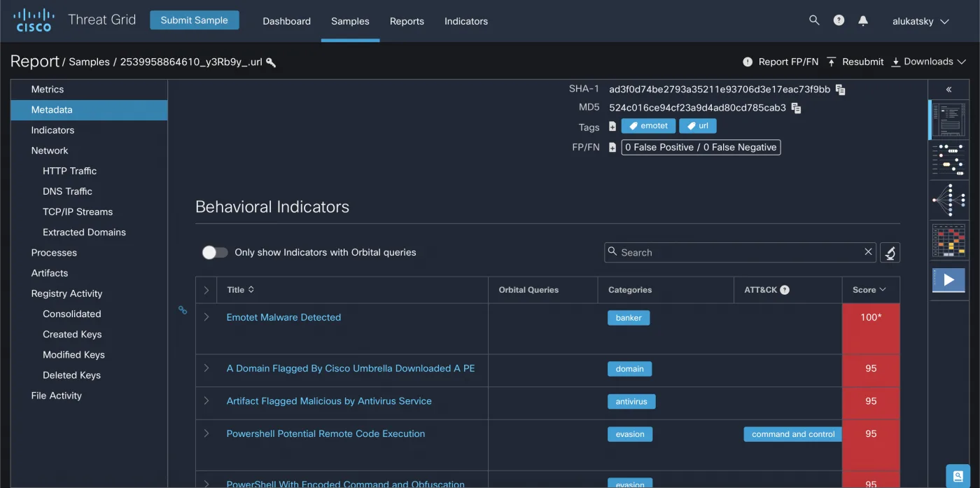Select Extracted Domains in the sidebar
This screenshot has width=980, height=488.
89,232
